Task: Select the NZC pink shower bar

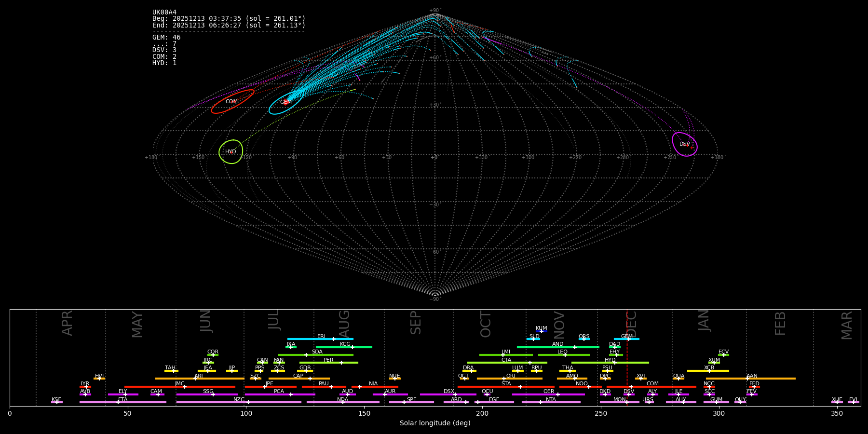Action: pos(239,402)
